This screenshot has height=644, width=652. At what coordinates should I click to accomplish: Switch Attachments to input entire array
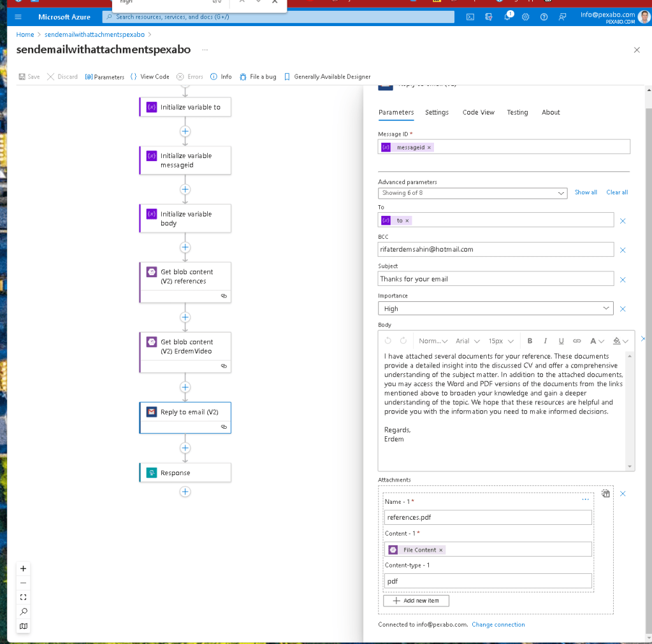tap(606, 494)
